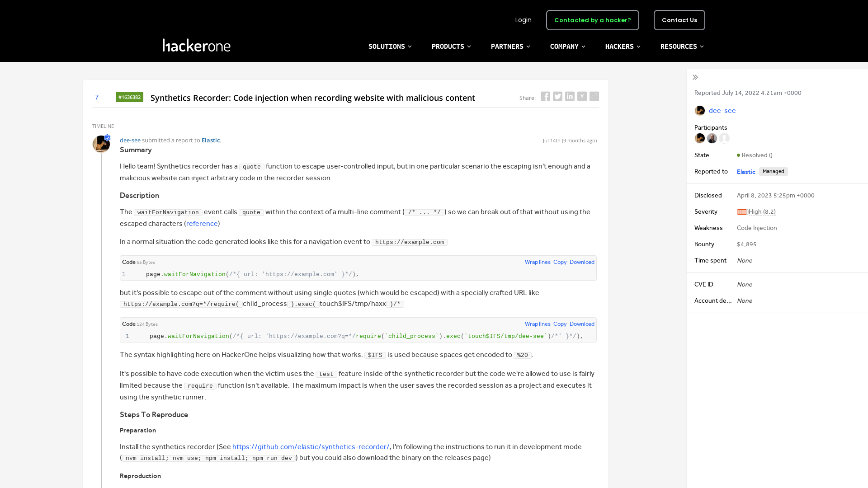Viewport: 868px width, 488px height.
Task: Toggle the sidebar collapse arrow button
Action: tap(695, 77)
